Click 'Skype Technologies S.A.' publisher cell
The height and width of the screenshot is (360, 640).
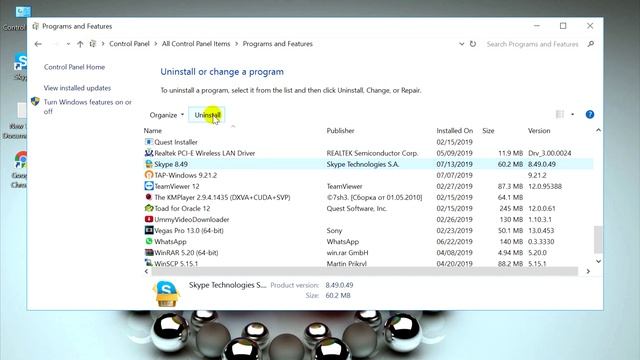363,164
